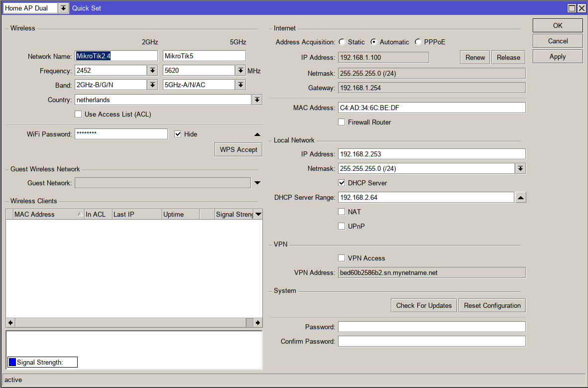Click the right scroll arrow in clients list
Screen dimensions: 588x388
pyautogui.click(x=257, y=323)
